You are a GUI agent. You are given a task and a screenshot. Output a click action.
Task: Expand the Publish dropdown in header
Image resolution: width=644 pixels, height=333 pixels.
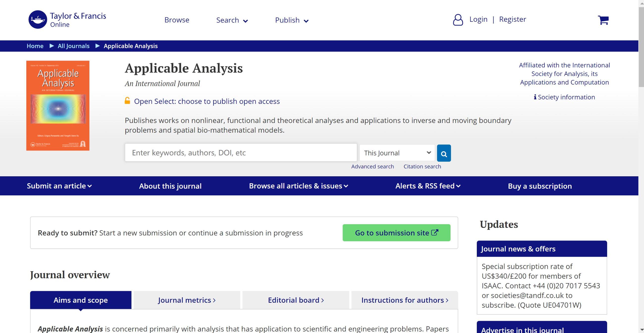pyautogui.click(x=292, y=20)
